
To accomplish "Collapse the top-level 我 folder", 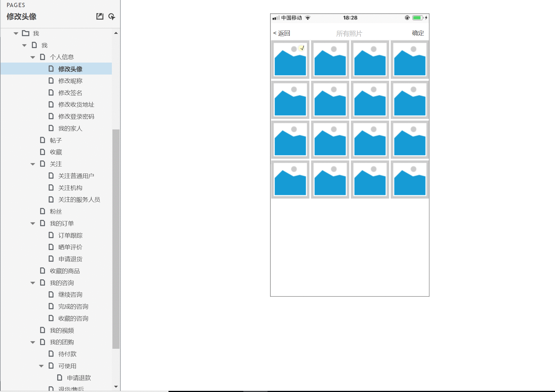I will [16, 34].
